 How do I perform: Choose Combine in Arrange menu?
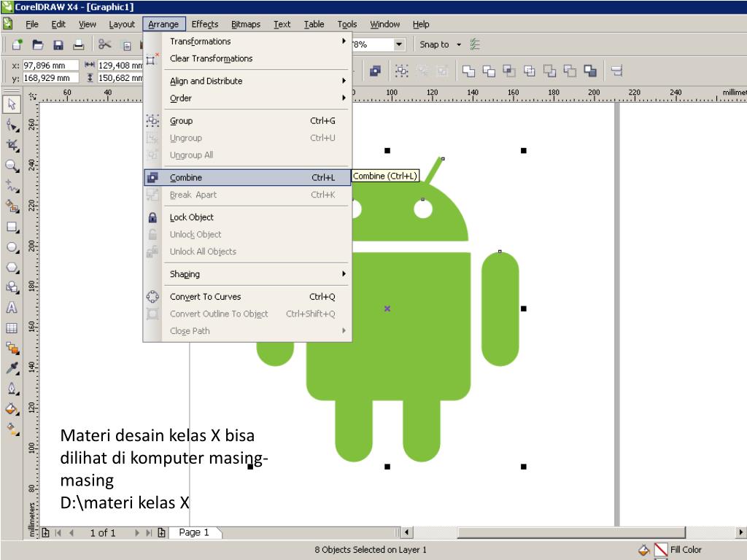coord(247,177)
